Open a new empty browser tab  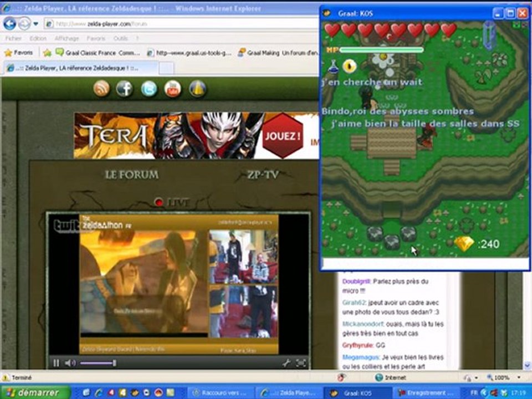[166, 68]
